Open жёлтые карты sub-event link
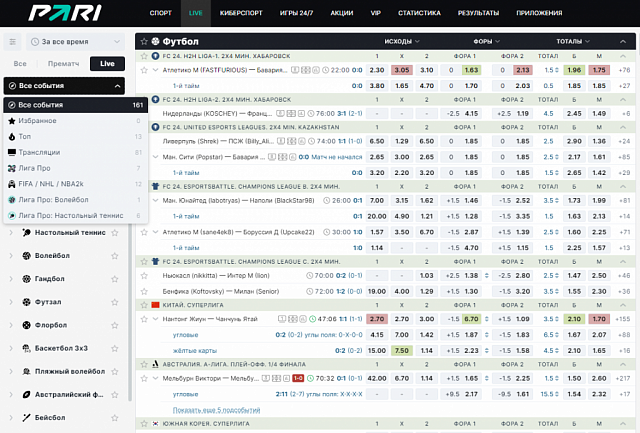 pos(195,351)
